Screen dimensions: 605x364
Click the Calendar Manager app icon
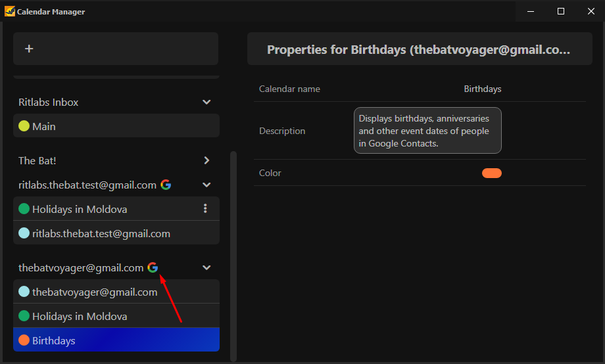click(10, 11)
